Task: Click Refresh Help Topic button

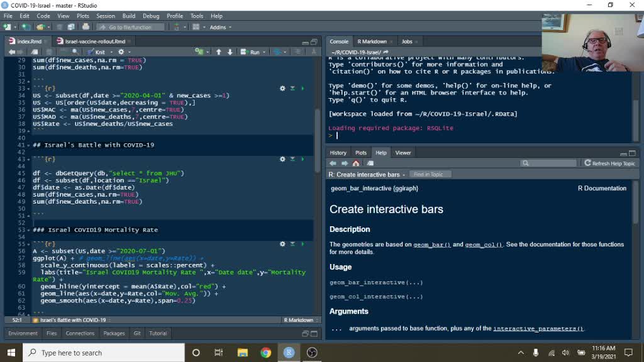Action: coord(609,163)
